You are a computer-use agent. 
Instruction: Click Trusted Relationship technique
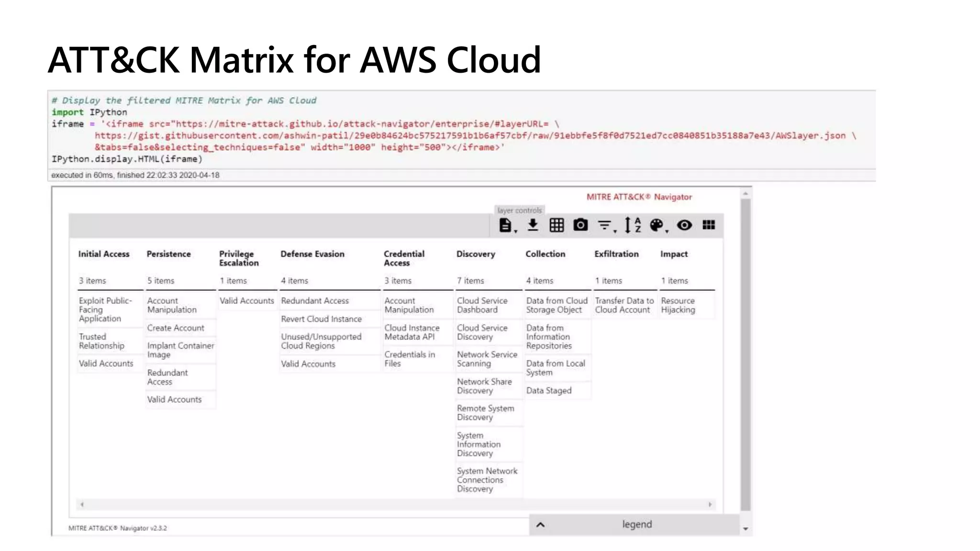pos(110,341)
